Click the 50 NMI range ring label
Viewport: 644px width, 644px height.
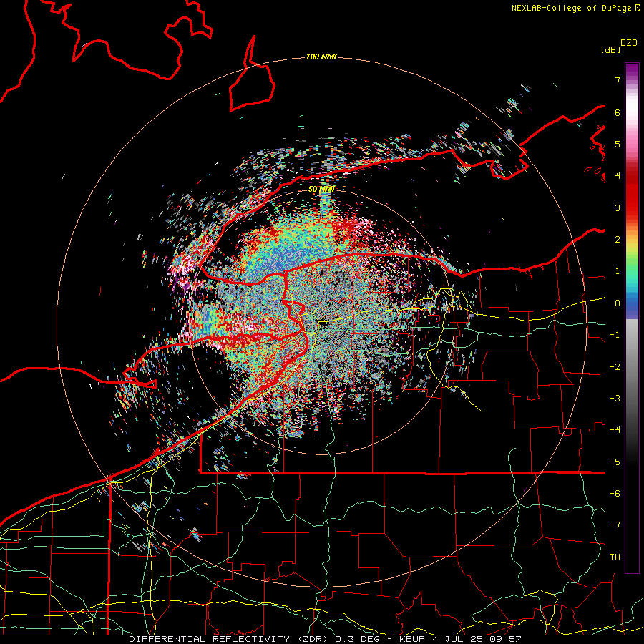tap(321, 189)
